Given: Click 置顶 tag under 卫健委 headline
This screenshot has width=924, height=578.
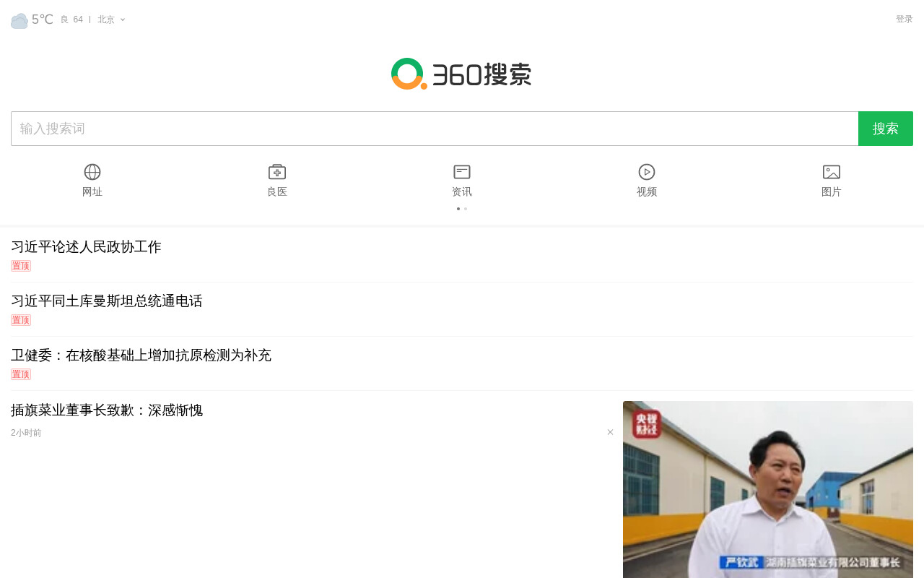Looking at the screenshot, I should [21, 374].
